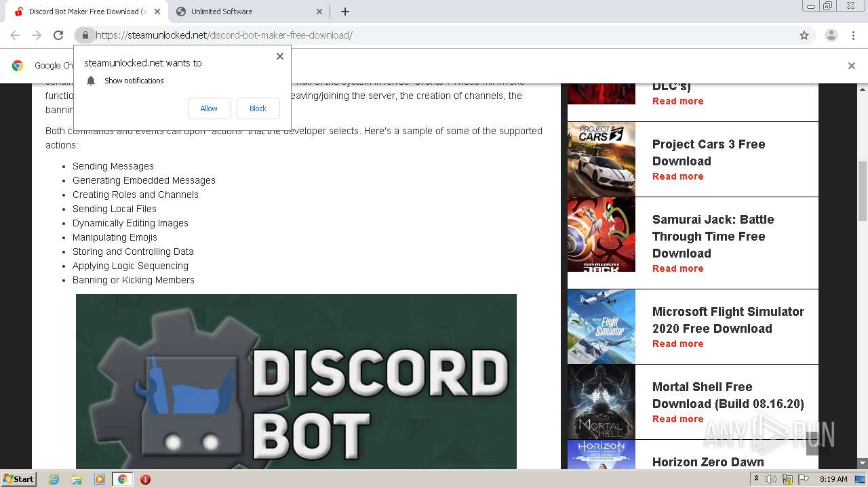Open Windows Explorer folder taskbar icon
Screen dimensions: 868x488
click(x=77, y=479)
